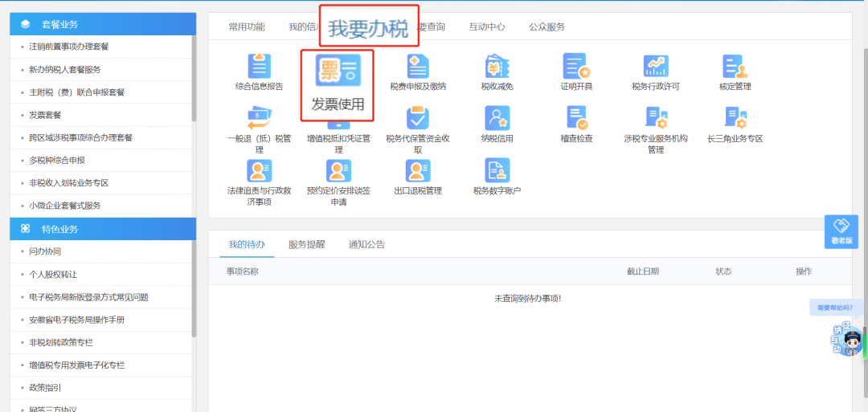Open the 稽查检查 icon
Viewport: 868px width, 412px height.
click(576, 119)
